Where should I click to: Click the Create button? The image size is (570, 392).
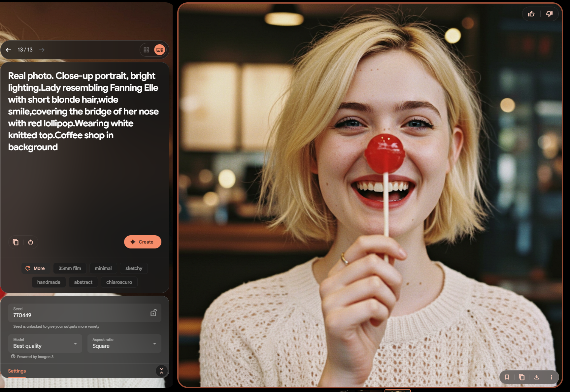point(143,242)
